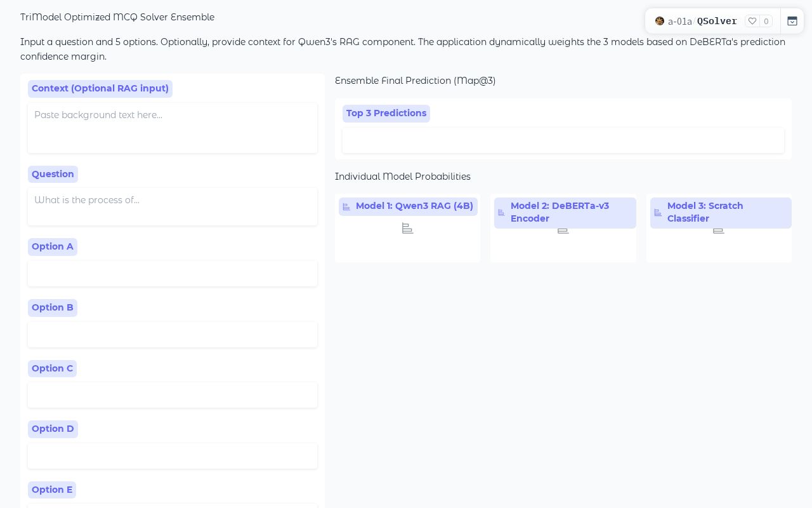Click the "TriModel Optimized MCQ Solver Ensemble" title
Screen dimensions: 812x508
[117, 17]
